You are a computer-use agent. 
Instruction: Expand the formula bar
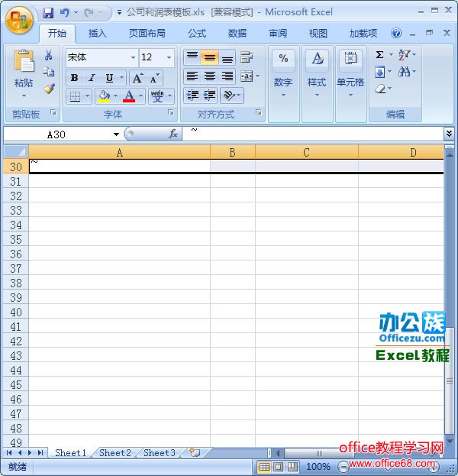(449, 133)
